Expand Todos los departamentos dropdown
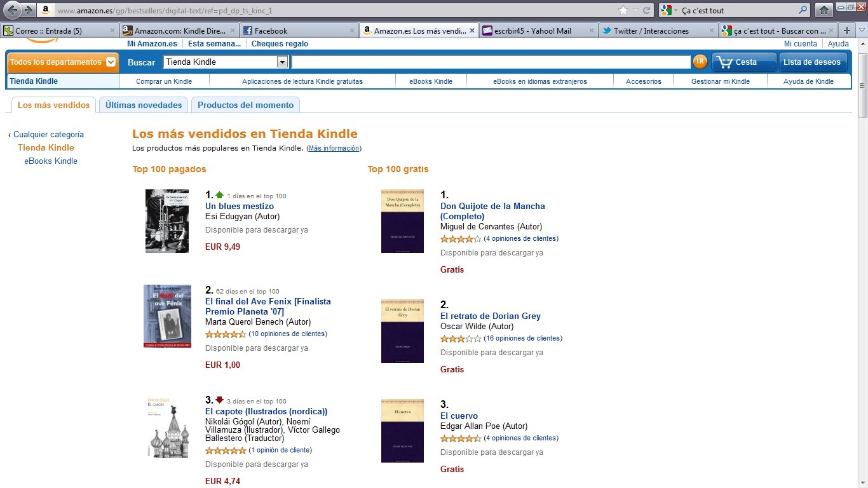 tap(62, 62)
